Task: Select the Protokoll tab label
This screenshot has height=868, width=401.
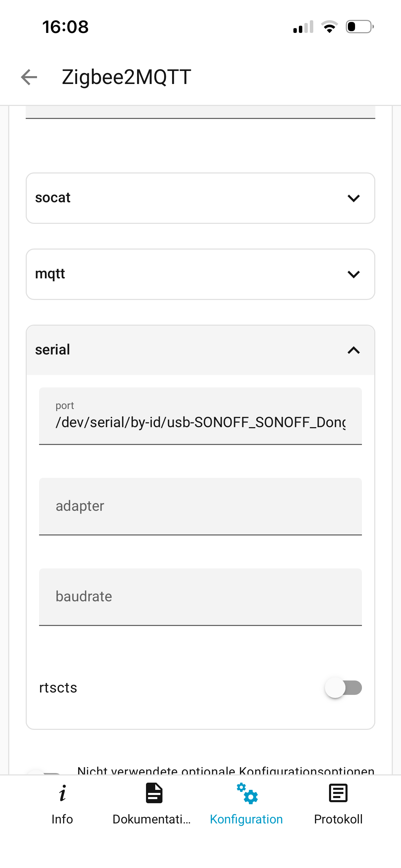Action: pyautogui.click(x=338, y=819)
